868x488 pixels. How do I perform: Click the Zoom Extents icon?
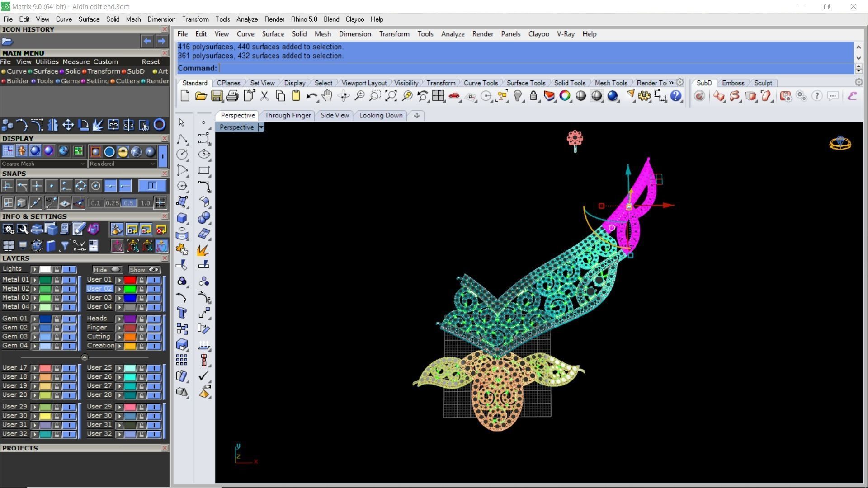tap(391, 96)
